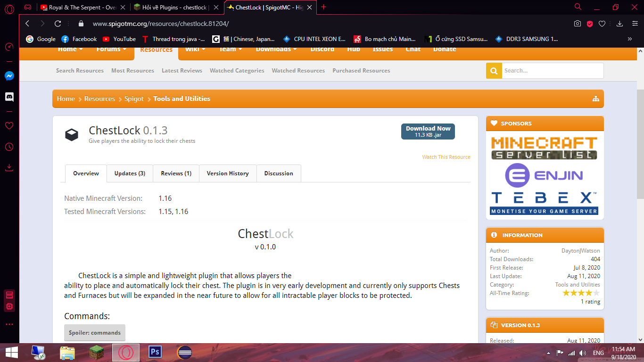Open Eclipse from the taskbar
644x362 pixels.
click(184, 353)
